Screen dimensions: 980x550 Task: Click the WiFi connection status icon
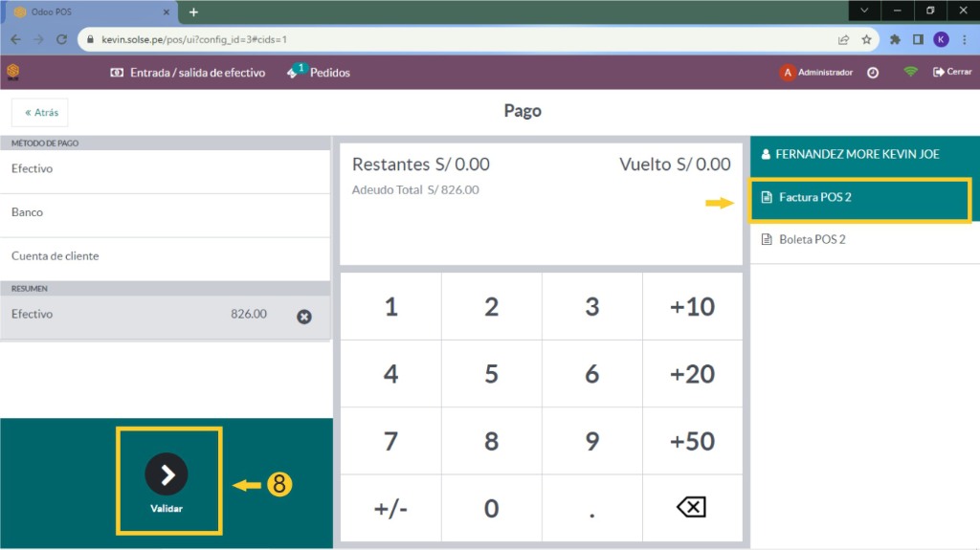click(910, 73)
